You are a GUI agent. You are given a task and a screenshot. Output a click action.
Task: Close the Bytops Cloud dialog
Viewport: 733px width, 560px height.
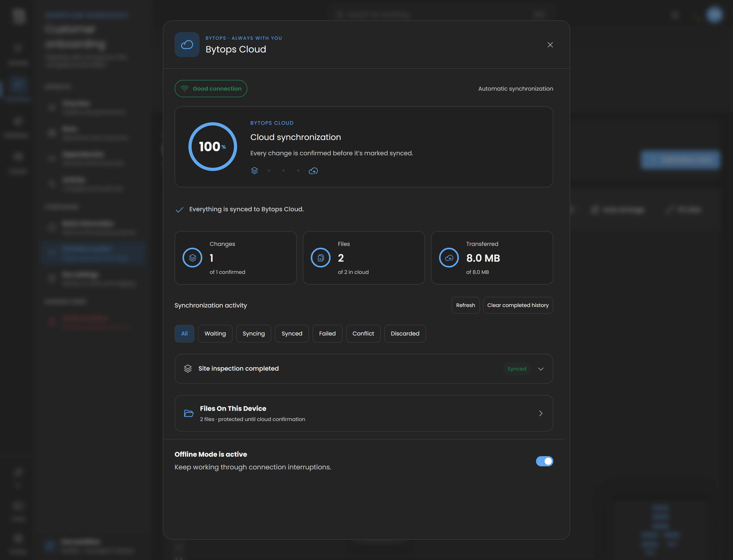click(550, 45)
